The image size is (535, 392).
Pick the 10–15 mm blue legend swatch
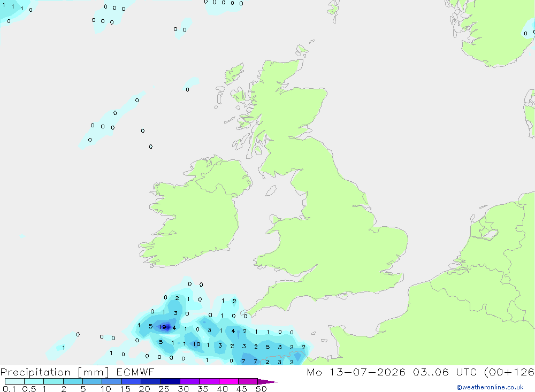tap(112, 381)
